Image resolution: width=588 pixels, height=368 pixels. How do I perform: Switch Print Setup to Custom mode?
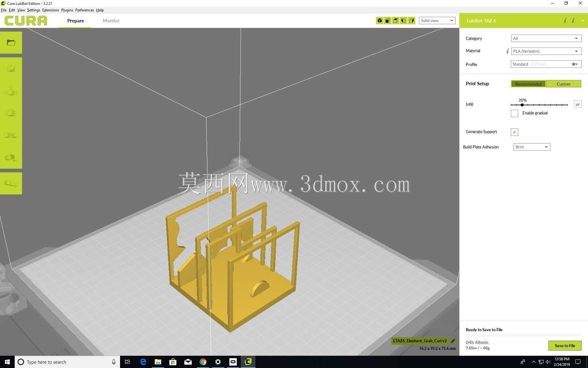click(x=563, y=84)
